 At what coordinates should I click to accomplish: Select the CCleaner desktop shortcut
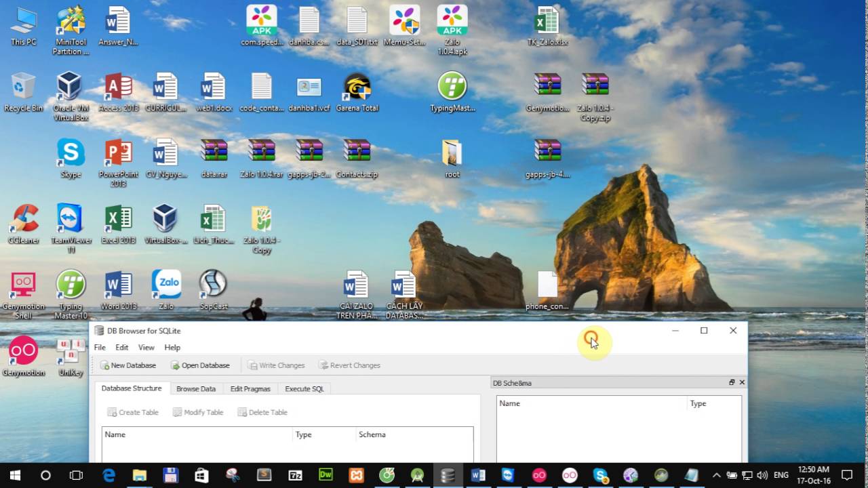[24, 224]
